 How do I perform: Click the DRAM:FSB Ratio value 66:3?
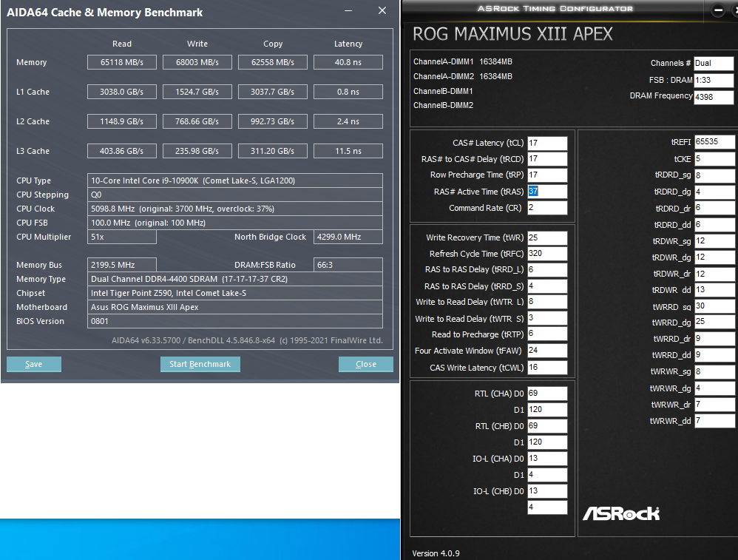click(x=348, y=265)
